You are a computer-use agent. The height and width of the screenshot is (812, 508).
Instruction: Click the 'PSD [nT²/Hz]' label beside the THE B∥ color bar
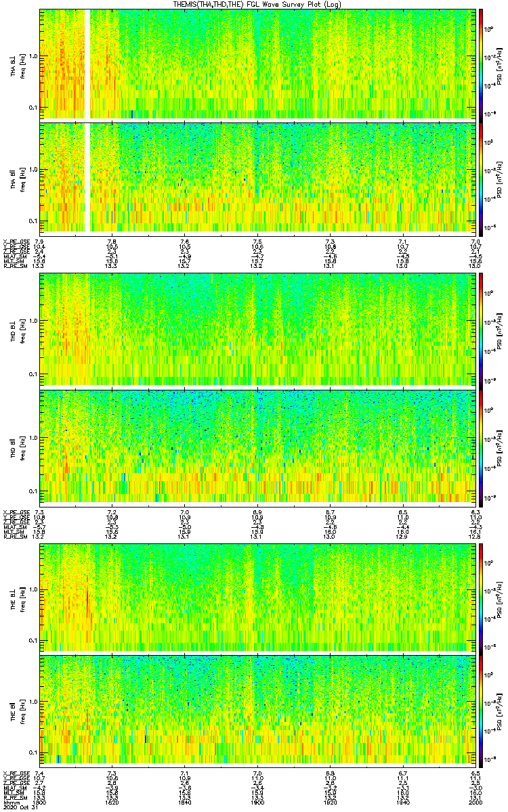[x=499, y=710]
